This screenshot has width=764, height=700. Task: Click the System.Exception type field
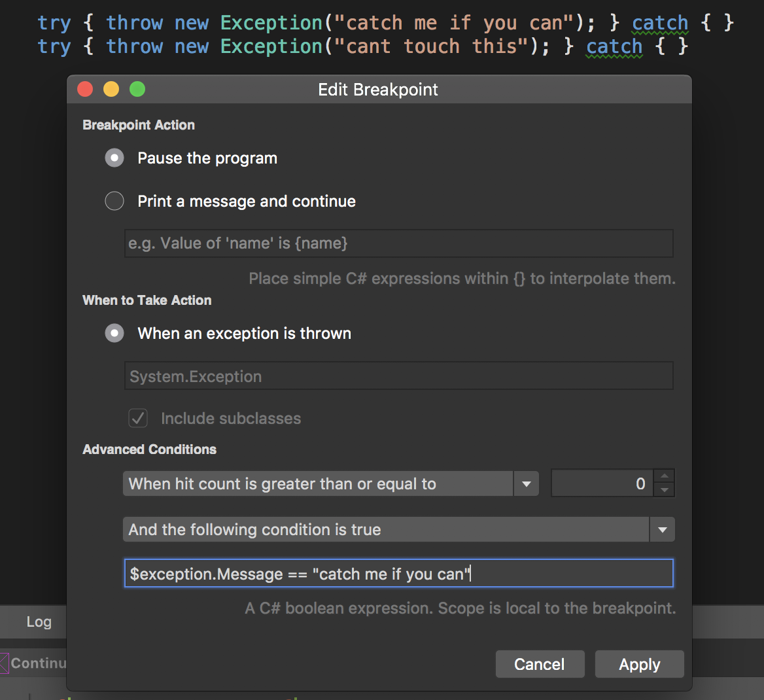coord(398,376)
